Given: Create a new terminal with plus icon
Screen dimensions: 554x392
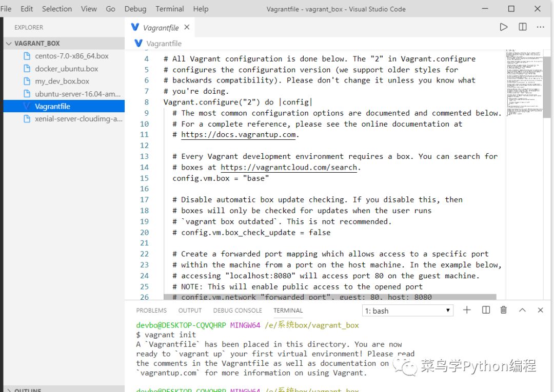Looking at the screenshot, I should (467, 310).
